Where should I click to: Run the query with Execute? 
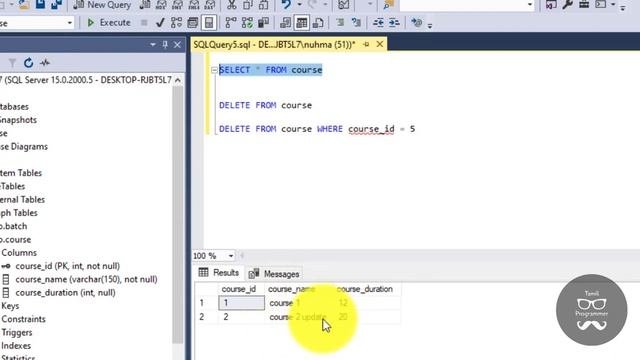(x=109, y=23)
